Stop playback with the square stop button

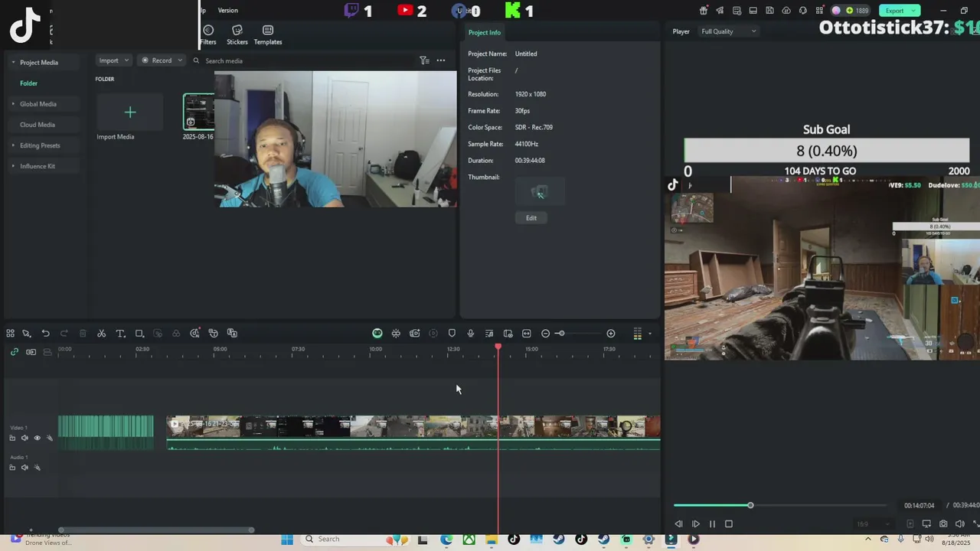click(x=729, y=524)
